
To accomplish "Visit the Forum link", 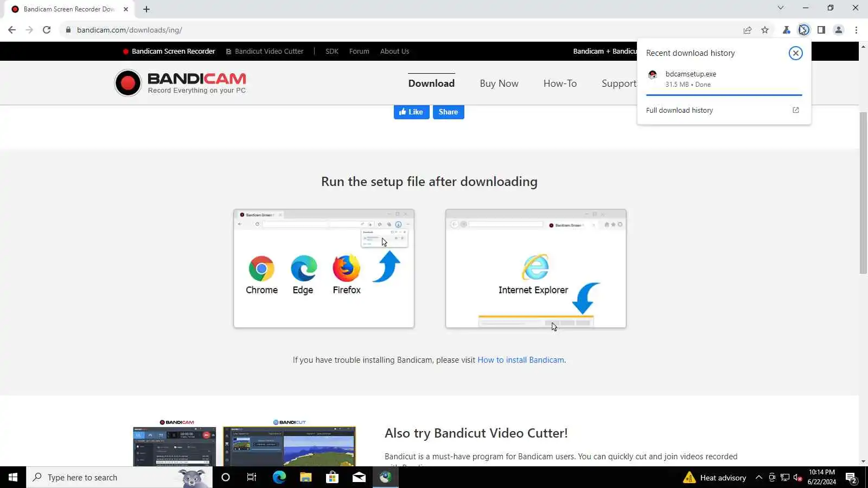I will (x=359, y=52).
